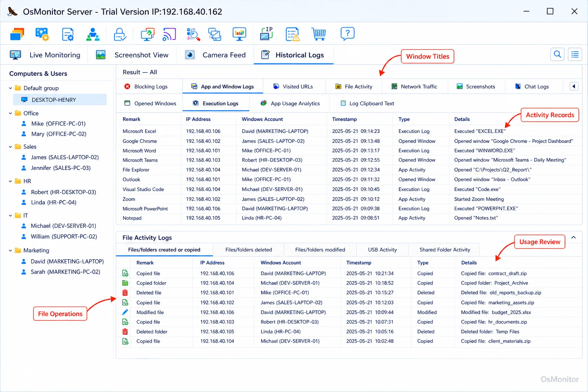Select the App and Window Logs tab
588x392 pixels.
point(223,87)
